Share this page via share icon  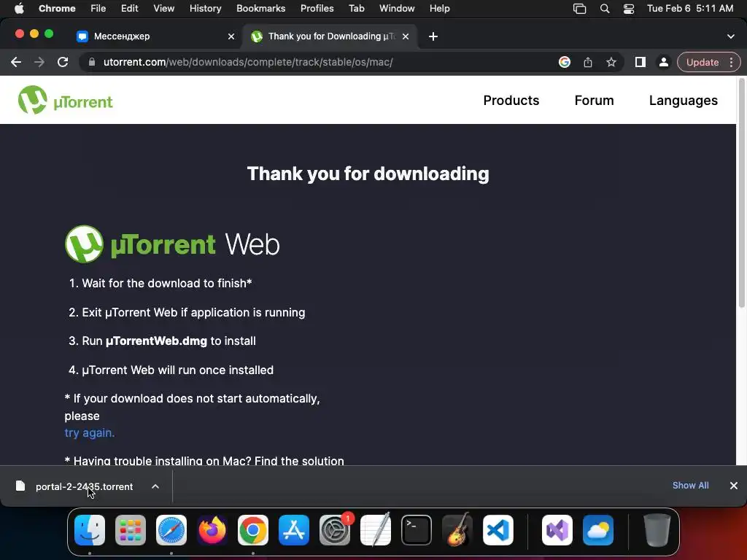588,62
